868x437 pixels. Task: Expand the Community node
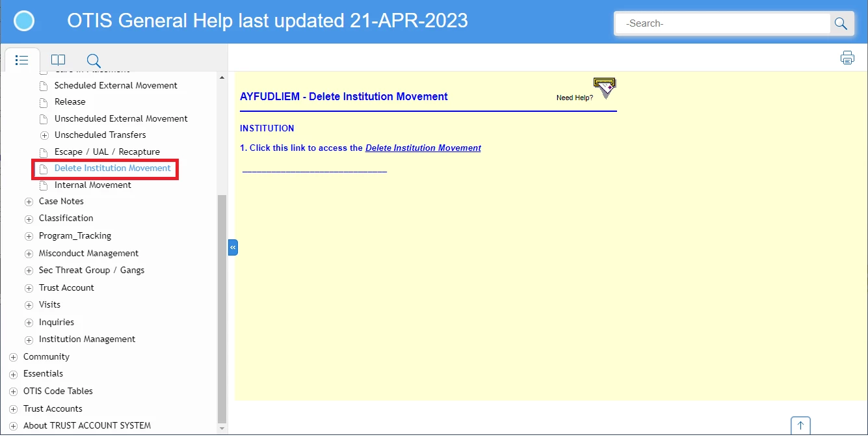tap(13, 357)
